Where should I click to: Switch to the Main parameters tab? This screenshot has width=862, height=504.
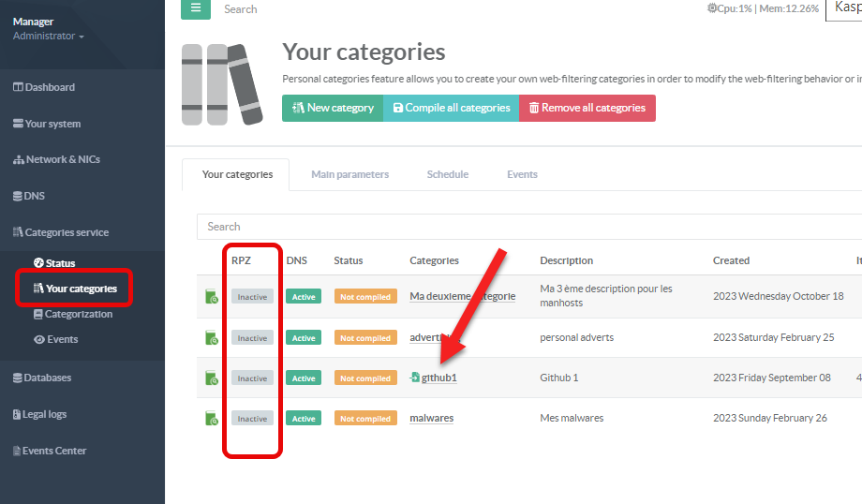(349, 174)
